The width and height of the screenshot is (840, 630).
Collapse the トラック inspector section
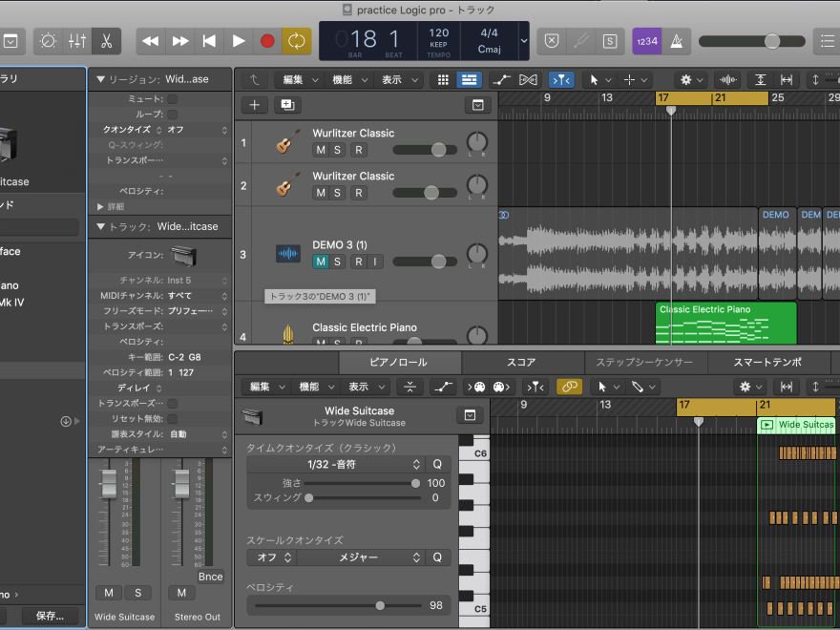(100, 226)
